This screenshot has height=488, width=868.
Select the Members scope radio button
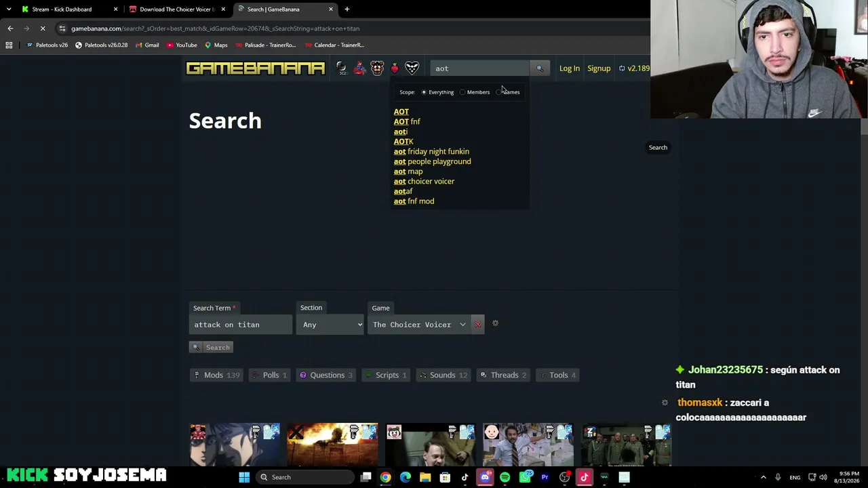click(462, 92)
